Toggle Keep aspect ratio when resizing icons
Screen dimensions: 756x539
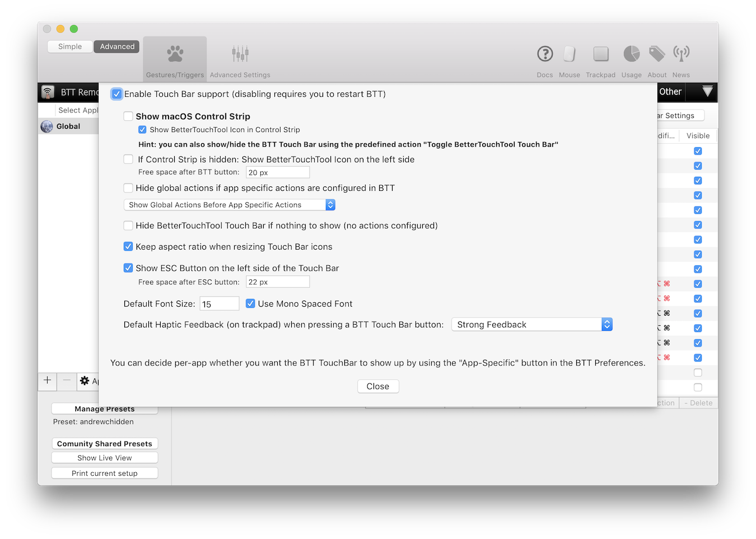128,247
